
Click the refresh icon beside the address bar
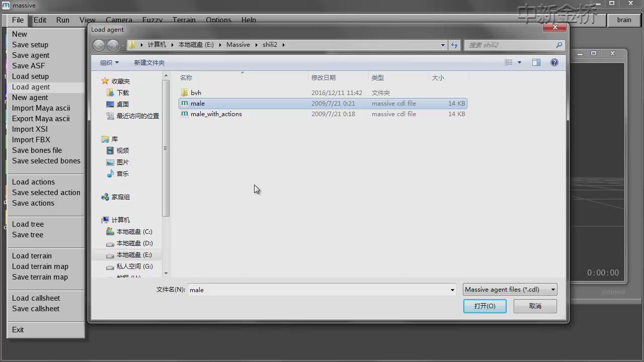(x=454, y=45)
